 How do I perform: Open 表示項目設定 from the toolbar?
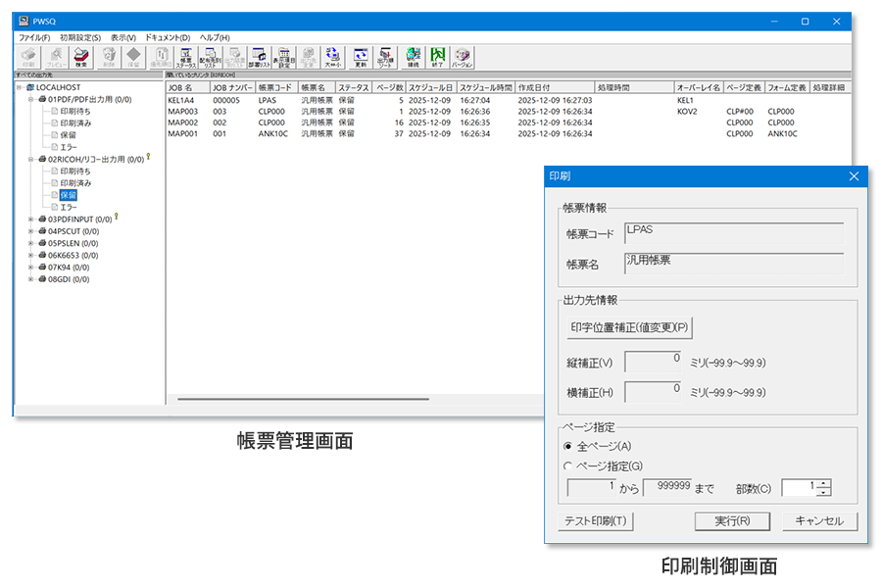pyautogui.click(x=284, y=58)
